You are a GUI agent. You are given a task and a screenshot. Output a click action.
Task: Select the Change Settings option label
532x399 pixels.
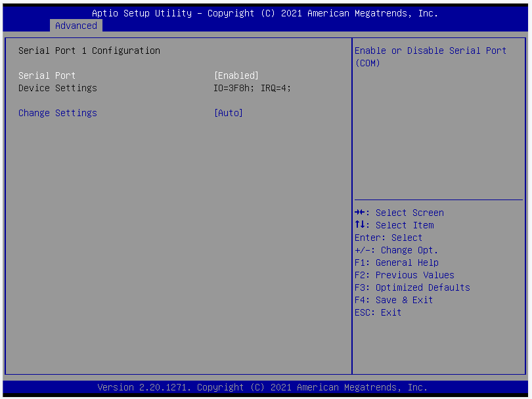pos(58,113)
